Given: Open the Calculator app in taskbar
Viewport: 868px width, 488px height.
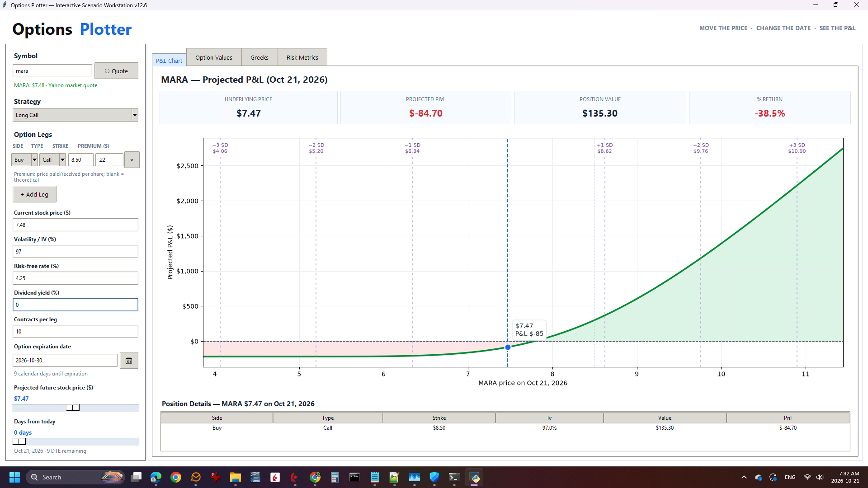Looking at the screenshot, I should point(335,477).
